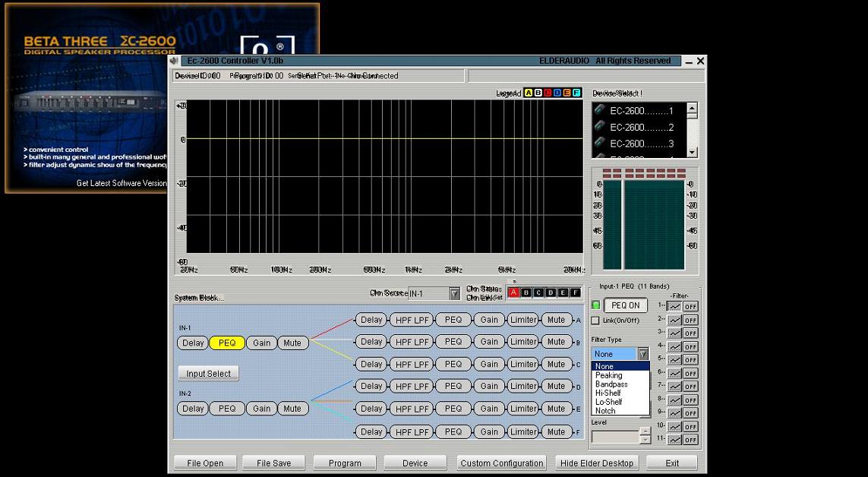The width and height of the screenshot is (868, 477).
Task: Mute input IN-1
Action: (x=292, y=343)
